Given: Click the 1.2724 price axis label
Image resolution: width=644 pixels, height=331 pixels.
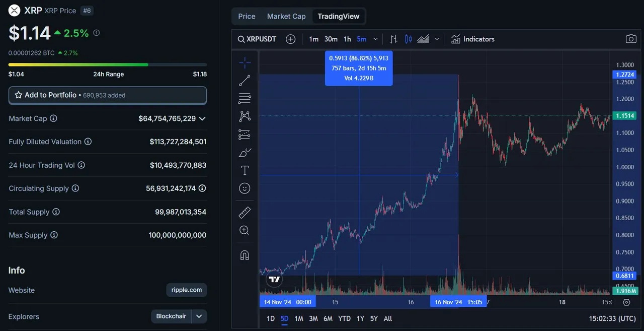Looking at the screenshot, I should 625,75.
